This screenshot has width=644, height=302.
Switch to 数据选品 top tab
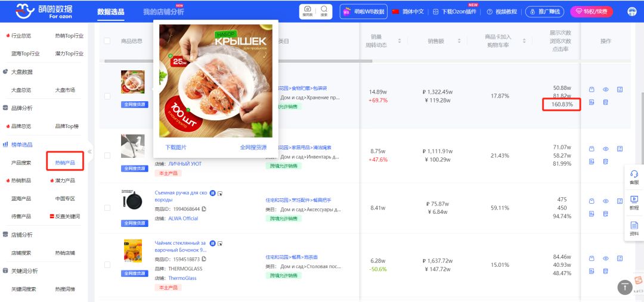coord(111,11)
